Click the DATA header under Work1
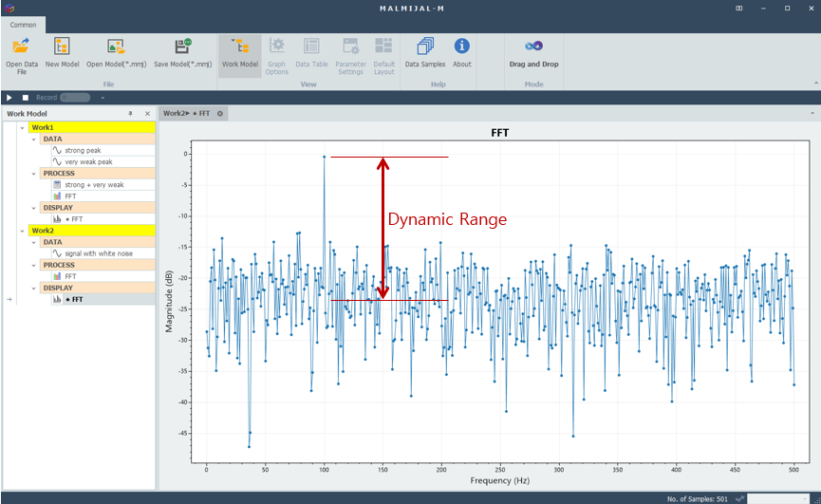This screenshot has height=504, width=821. (x=98, y=140)
